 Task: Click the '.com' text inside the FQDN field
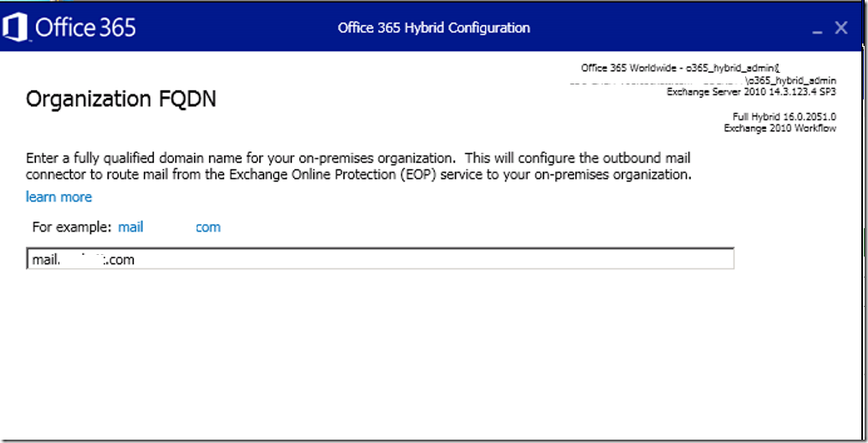(120, 259)
